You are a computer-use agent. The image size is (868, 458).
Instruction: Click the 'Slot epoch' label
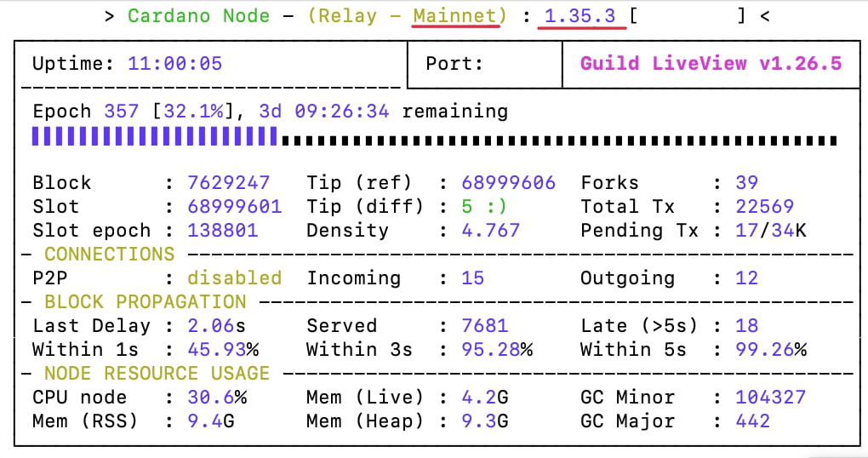[91, 230]
